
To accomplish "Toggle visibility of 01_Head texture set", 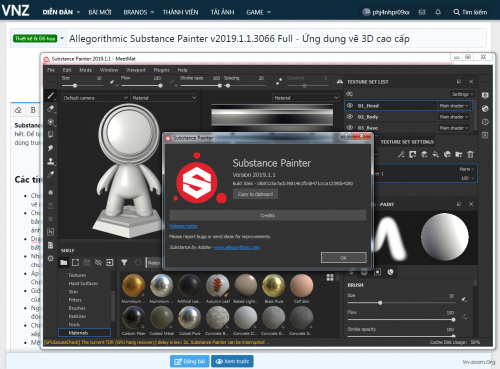I will (x=350, y=106).
